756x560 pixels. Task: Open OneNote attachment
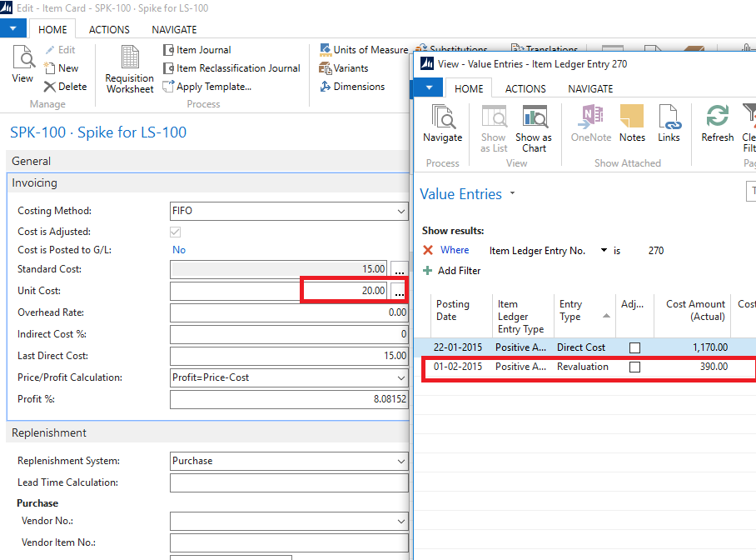(x=591, y=124)
